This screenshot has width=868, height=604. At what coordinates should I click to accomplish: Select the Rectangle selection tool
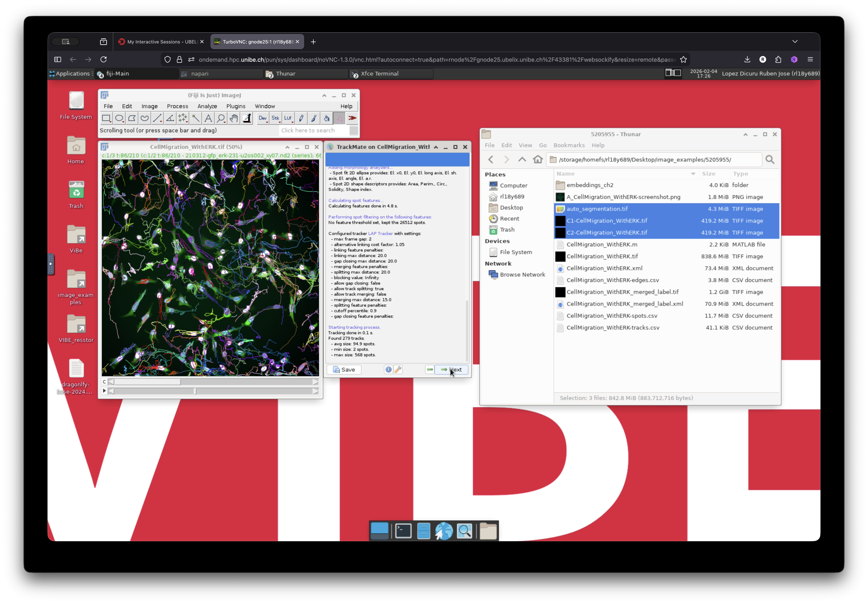click(106, 118)
